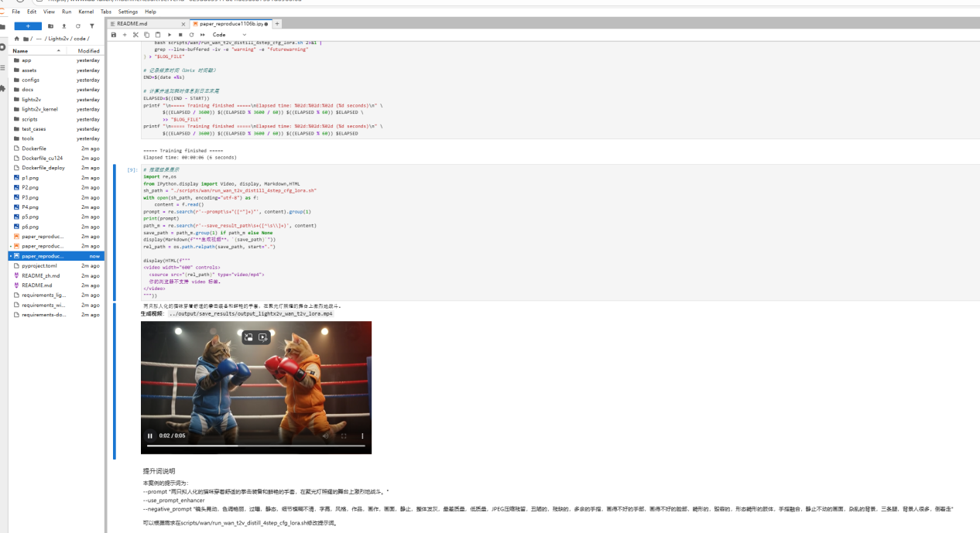Run the selected cell with play icon
The height and width of the screenshot is (533, 980).
click(170, 35)
